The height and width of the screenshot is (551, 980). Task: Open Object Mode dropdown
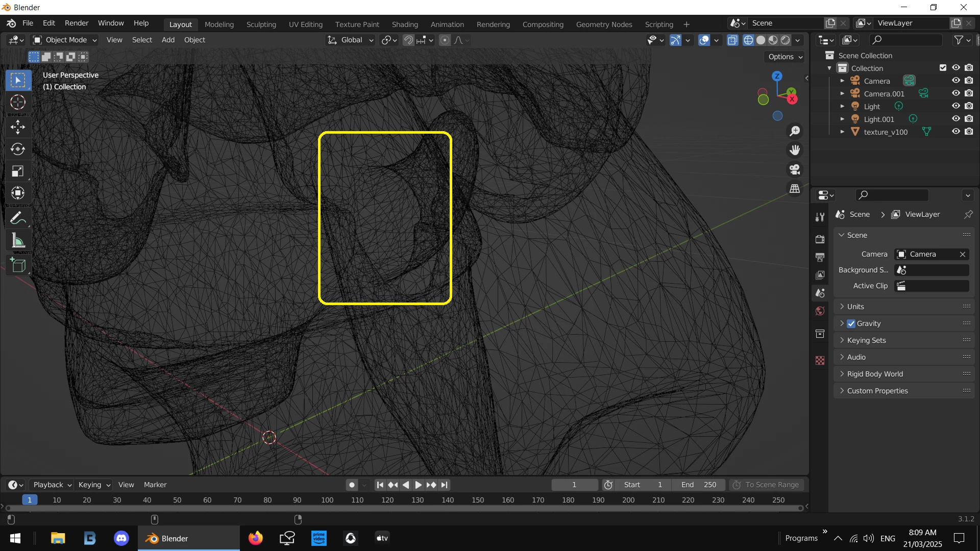(x=65, y=40)
